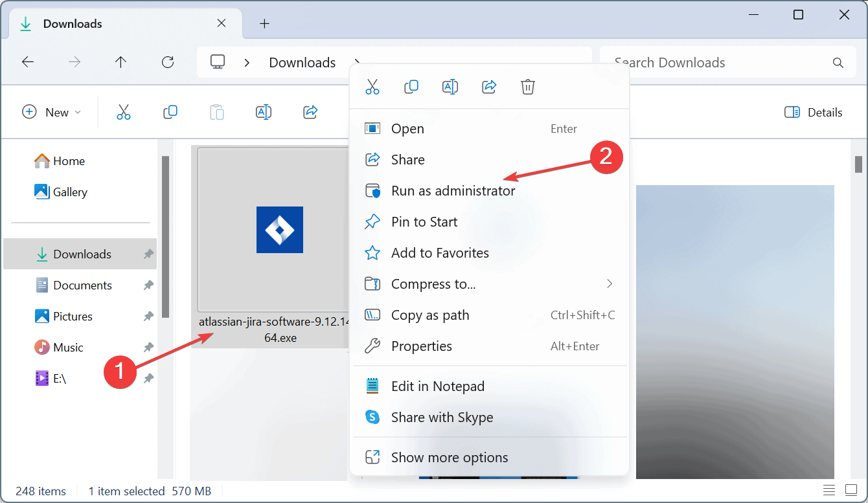Click the Rename icon in context menu
868x503 pixels.
point(450,87)
